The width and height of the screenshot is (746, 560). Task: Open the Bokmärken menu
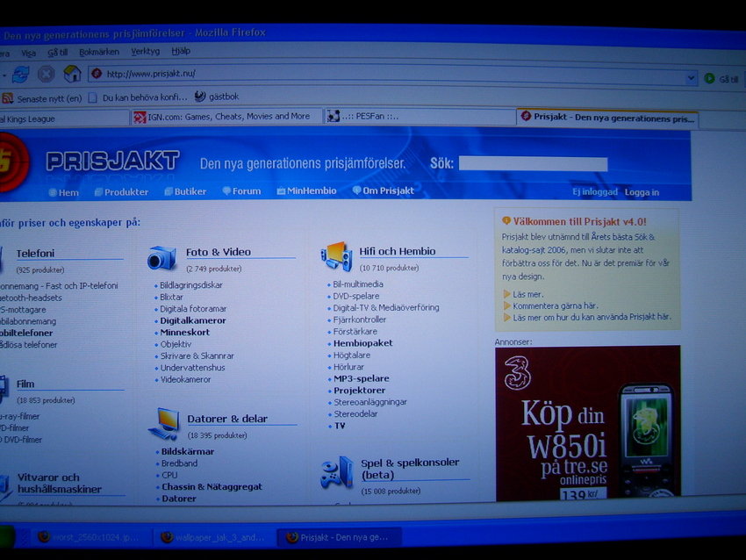99,52
